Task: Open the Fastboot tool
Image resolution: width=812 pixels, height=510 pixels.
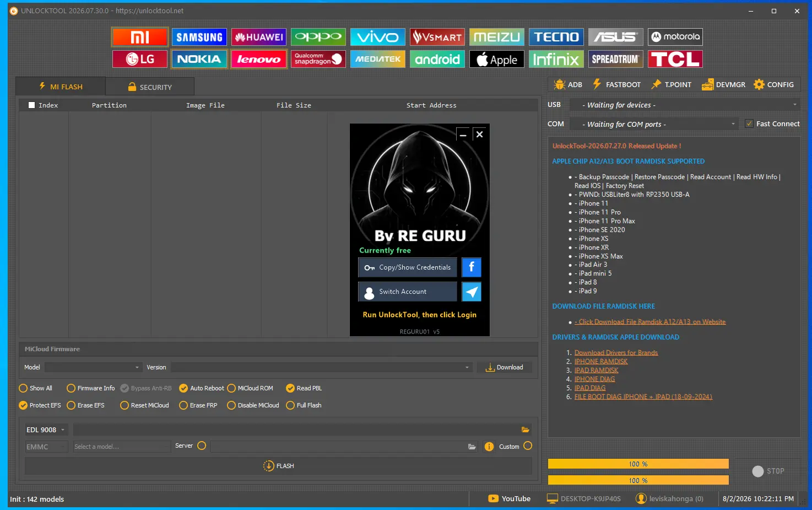Action: coord(616,84)
